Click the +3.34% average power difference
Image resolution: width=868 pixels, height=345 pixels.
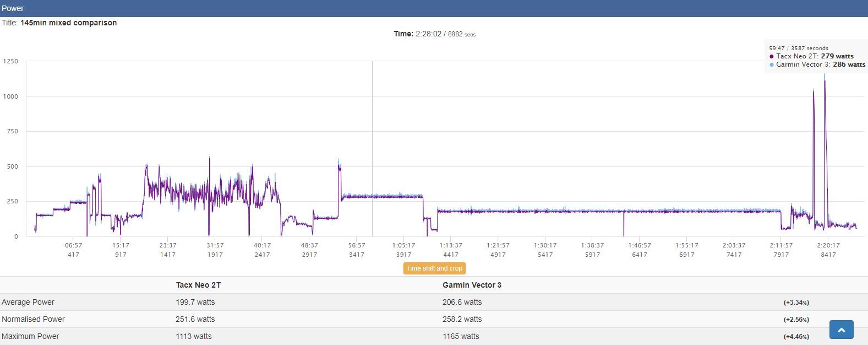point(796,303)
